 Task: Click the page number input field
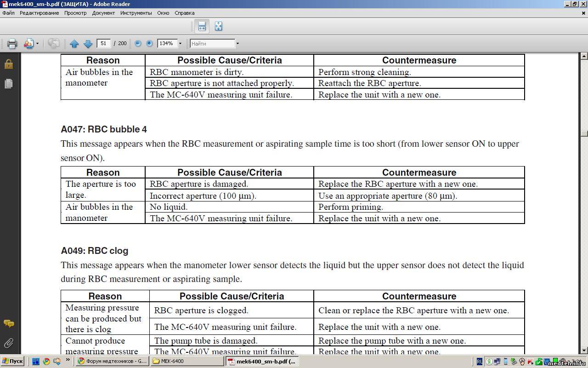(104, 43)
